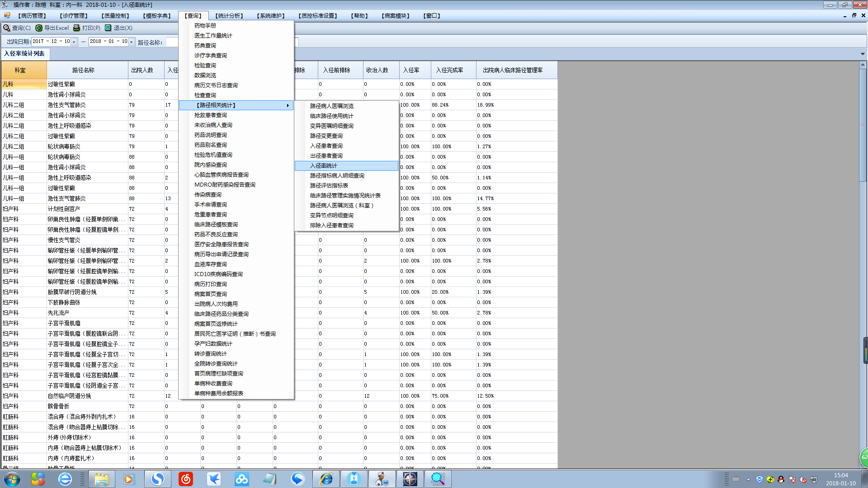
Task: Expand the end discharge date dropdown
Action: pos(131,42)
